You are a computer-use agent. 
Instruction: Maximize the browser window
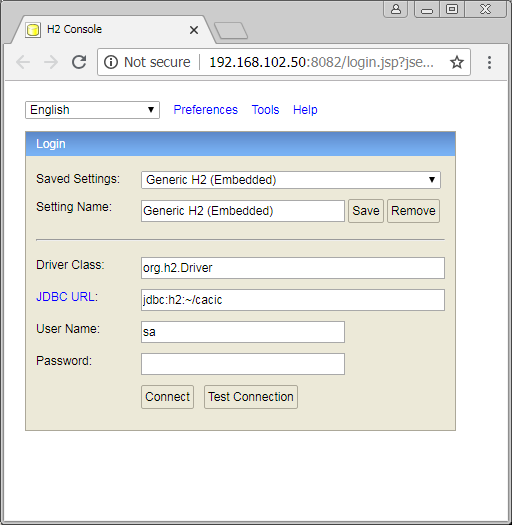[x=452, y=9]
